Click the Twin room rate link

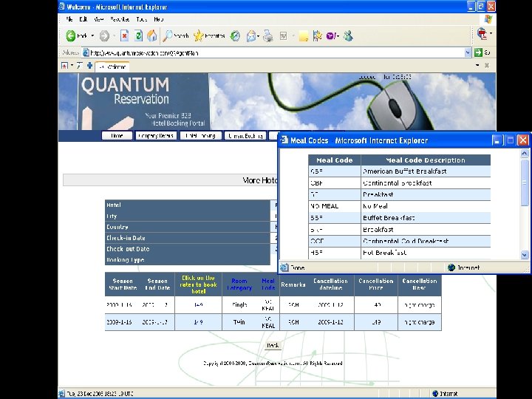(199, 322)
